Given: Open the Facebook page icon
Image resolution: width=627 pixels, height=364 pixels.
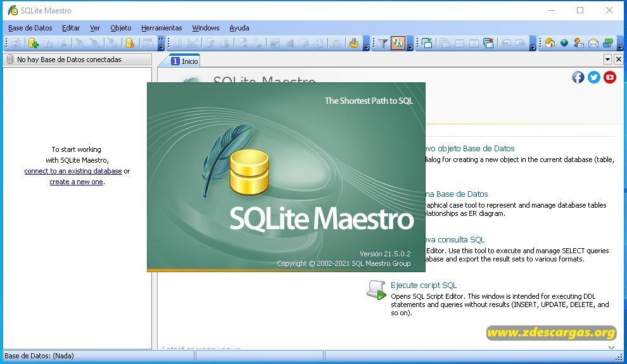Looking at the screenshot, I should click(x=578, y=77).
